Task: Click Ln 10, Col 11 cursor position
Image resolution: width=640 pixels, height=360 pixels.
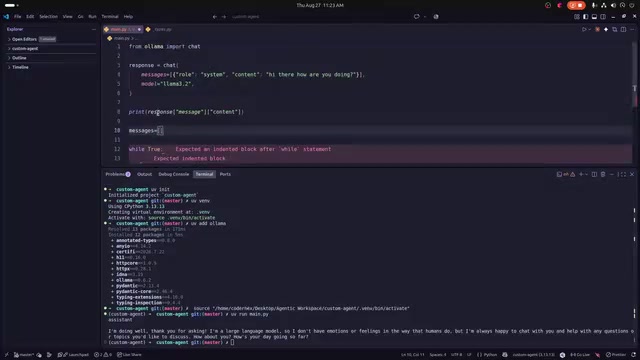Action: tap(413, 355)
